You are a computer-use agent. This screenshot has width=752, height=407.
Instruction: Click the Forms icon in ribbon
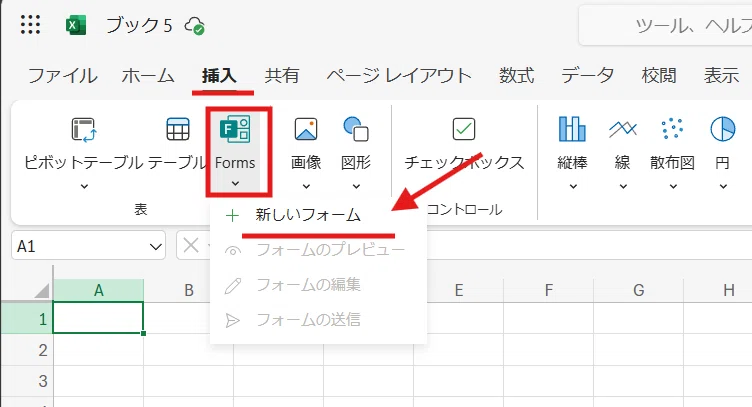coord(235,129)
